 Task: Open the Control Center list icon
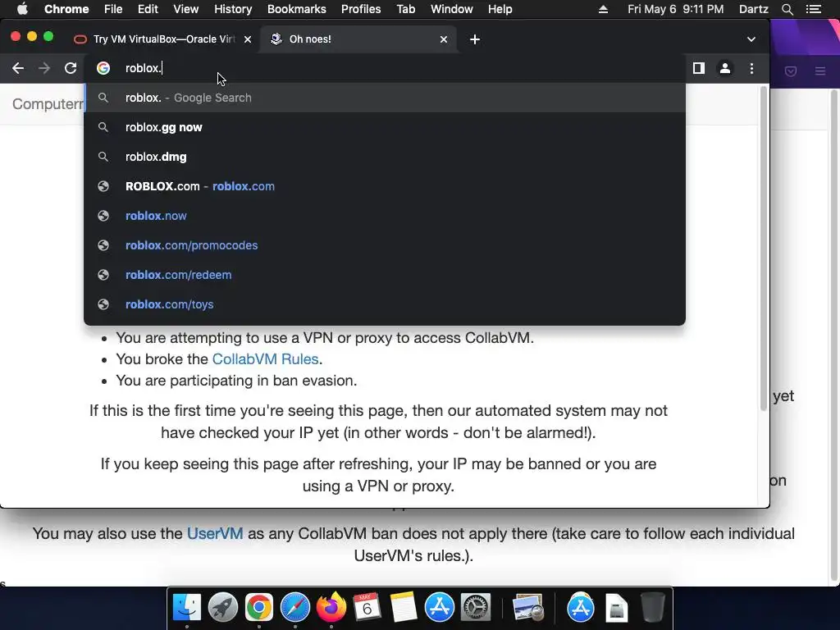pyautogui.click(x=814, y=9)
